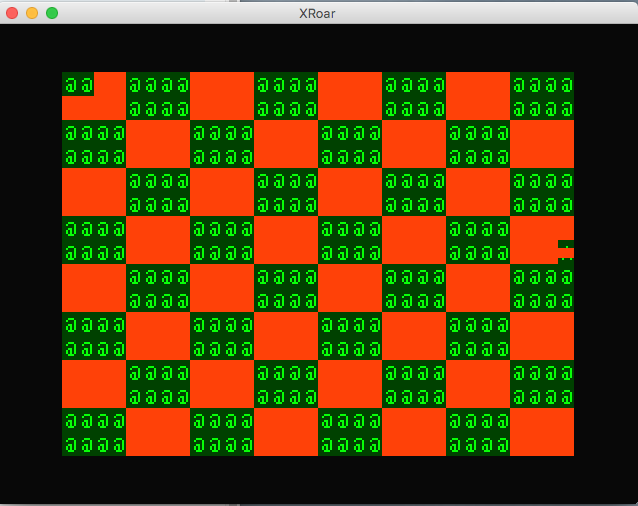Click the leftmost orange square in the seventh row
638x506 pixels.
tap(94, 384)
